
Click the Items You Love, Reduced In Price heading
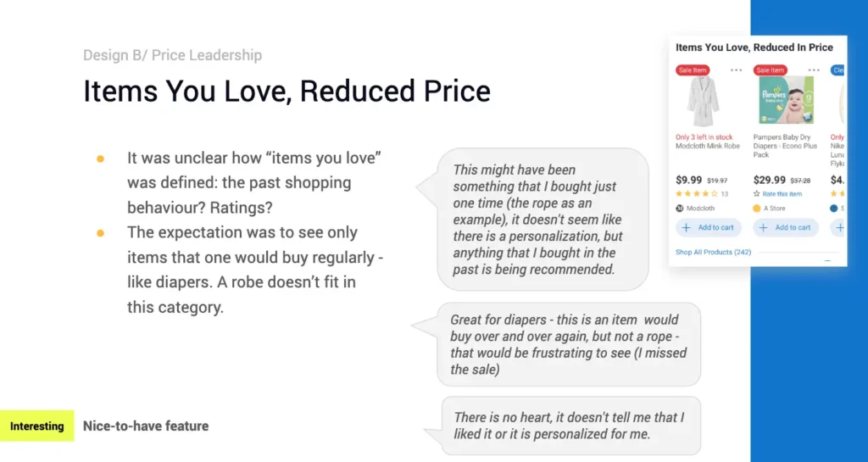pyautogui.click(x=754, y=47)
